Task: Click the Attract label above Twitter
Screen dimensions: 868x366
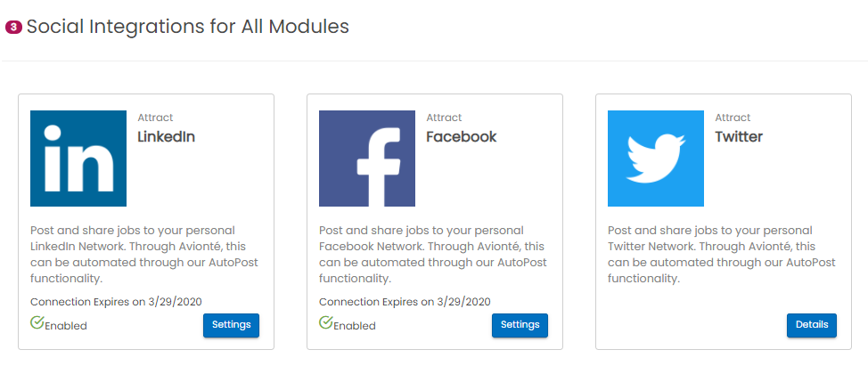Action: pyautogui.click(x=733, y=118)
